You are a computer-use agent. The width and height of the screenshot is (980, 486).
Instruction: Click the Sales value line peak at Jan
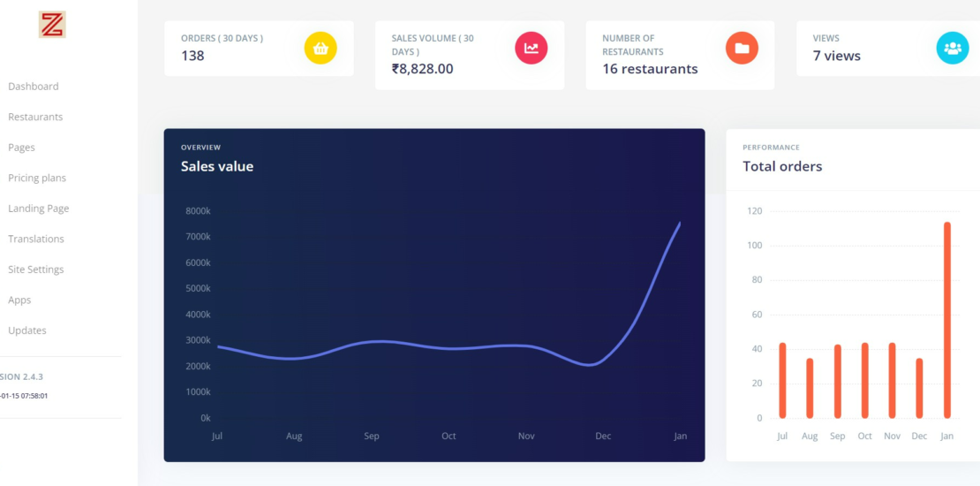click(x=679, y=223)
